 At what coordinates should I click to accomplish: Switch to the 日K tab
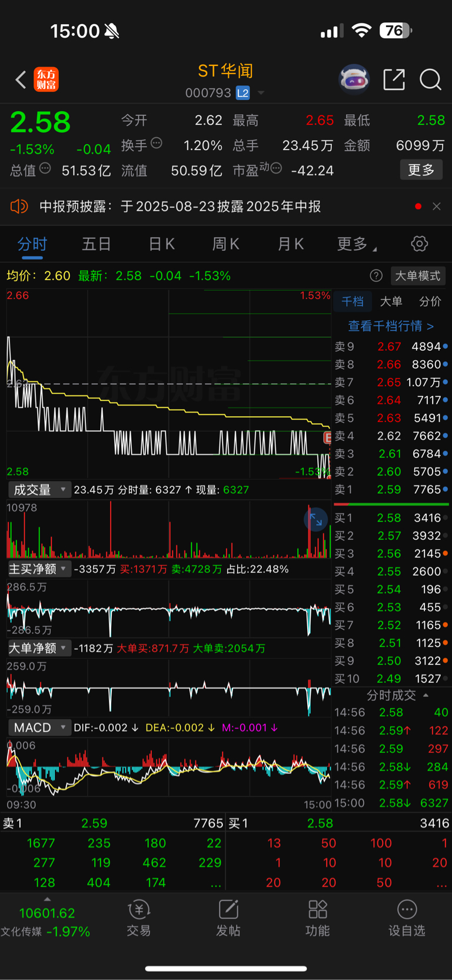click(x=162, y=244)
